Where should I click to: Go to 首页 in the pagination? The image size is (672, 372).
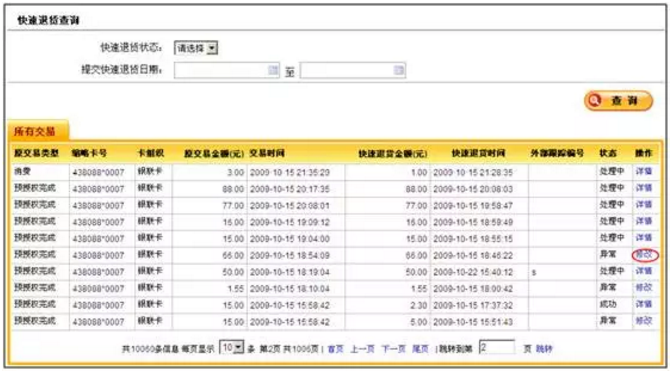(x=336, y=349)
